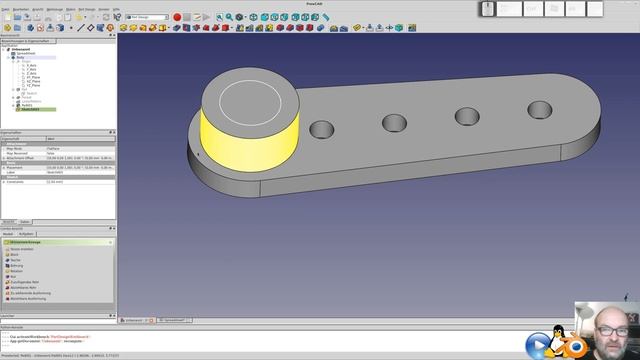Click the datum plane tool icon
This screenshot has width=640, height=360.
(x=90, y=28)
